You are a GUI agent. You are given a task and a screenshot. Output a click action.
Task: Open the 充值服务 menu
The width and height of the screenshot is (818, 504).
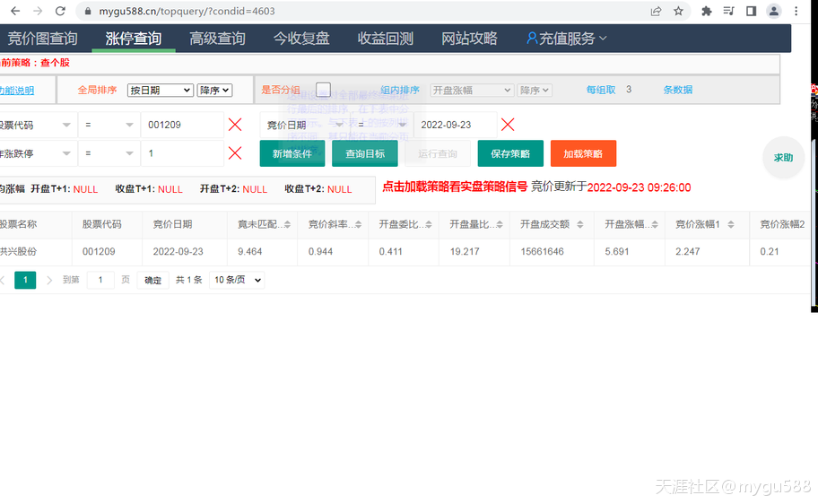point(567,39)
